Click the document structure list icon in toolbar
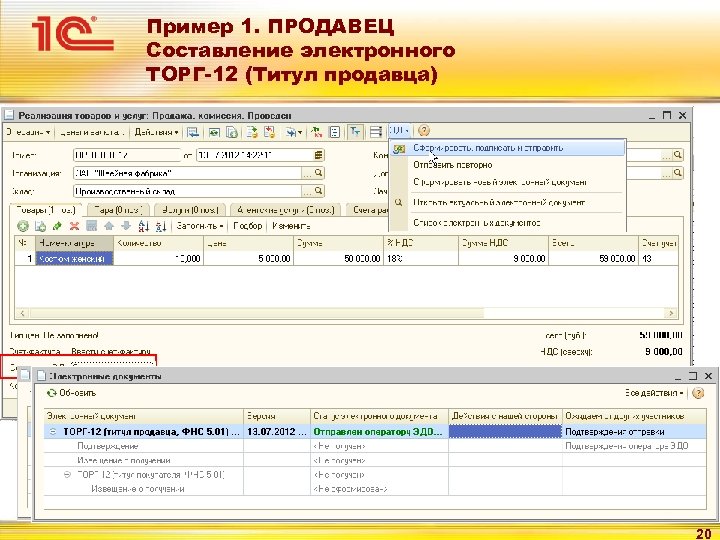The height and width of the screenshot is (540, 720). click(x=335, y=132)
